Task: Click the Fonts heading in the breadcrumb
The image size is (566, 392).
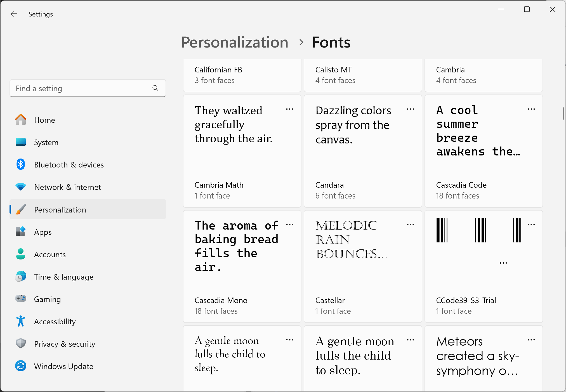Action: pyautogui.click(x=331, y=42)
